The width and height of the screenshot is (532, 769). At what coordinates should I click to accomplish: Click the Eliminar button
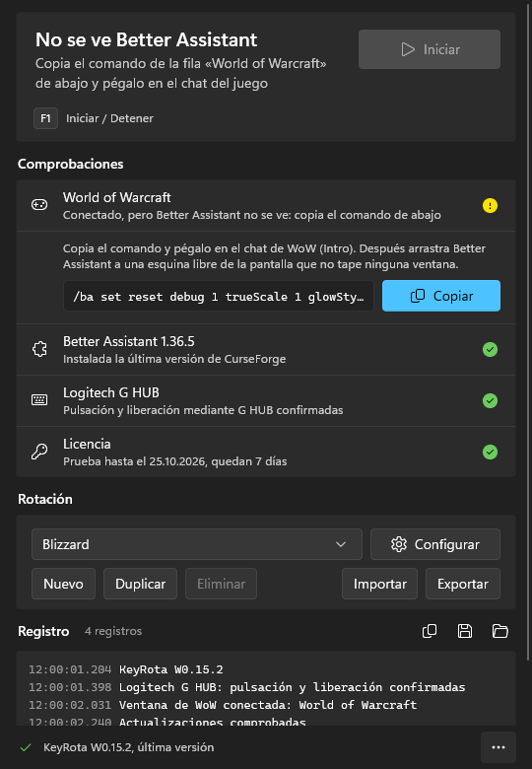[x=221, y=584]
